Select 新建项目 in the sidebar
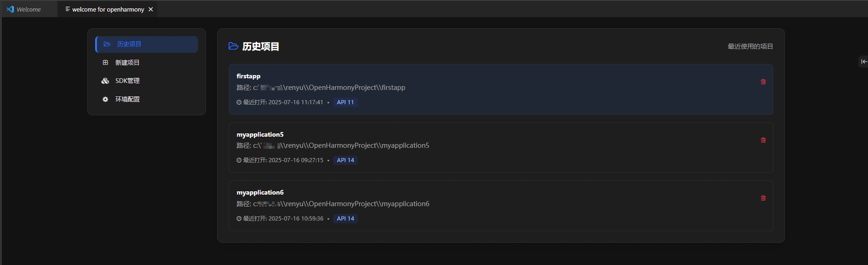The image size is (868, 265). tap(128, 63)
